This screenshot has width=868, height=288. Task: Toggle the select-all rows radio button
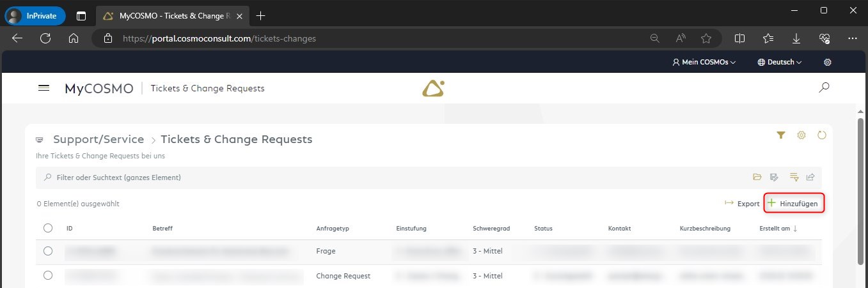click(x=48, y=228)
